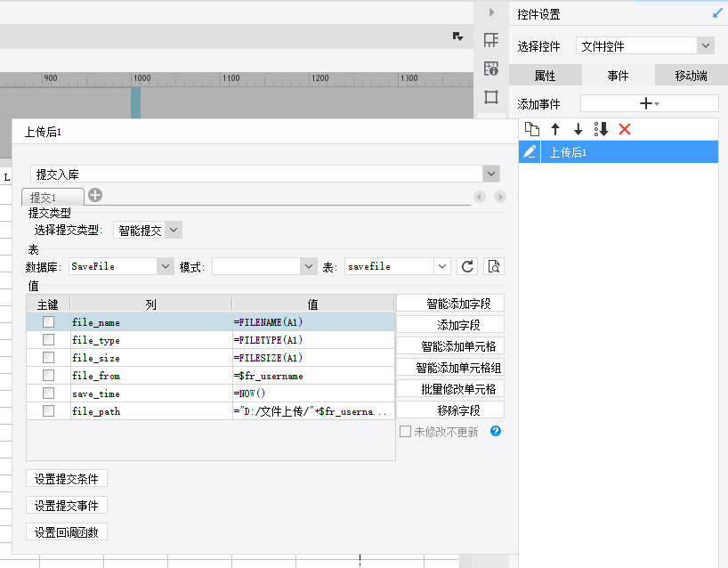Select the =NOW() value cell for save_time
This screenshot has width=728, height=568.
(x=312, y=394)
